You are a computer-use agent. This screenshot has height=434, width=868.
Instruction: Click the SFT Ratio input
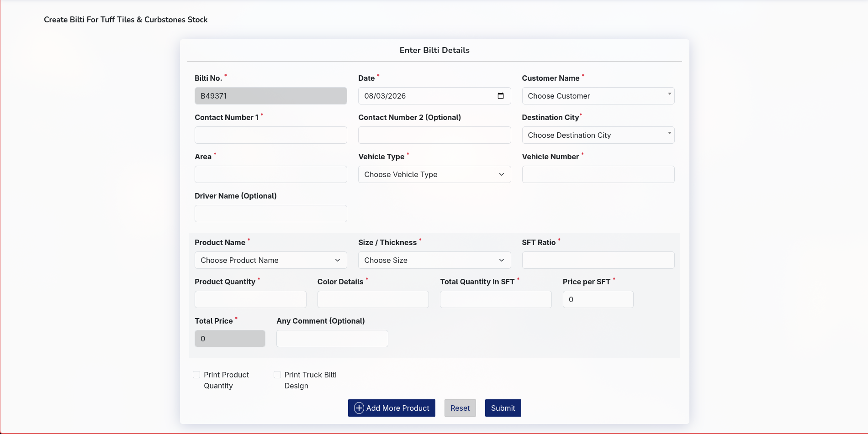pos(598,260)
